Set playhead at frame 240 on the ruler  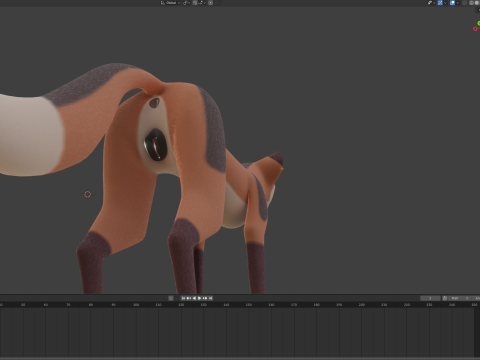pos(452,305)
